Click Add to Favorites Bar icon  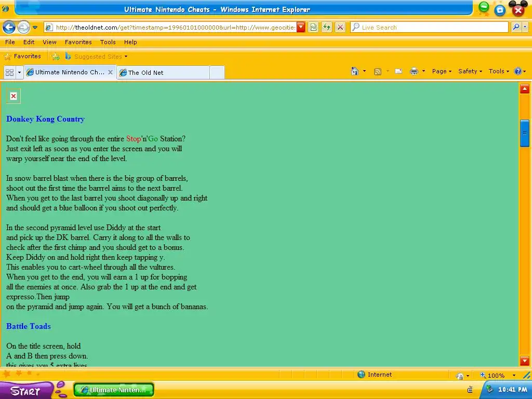[x=56, y=56]
